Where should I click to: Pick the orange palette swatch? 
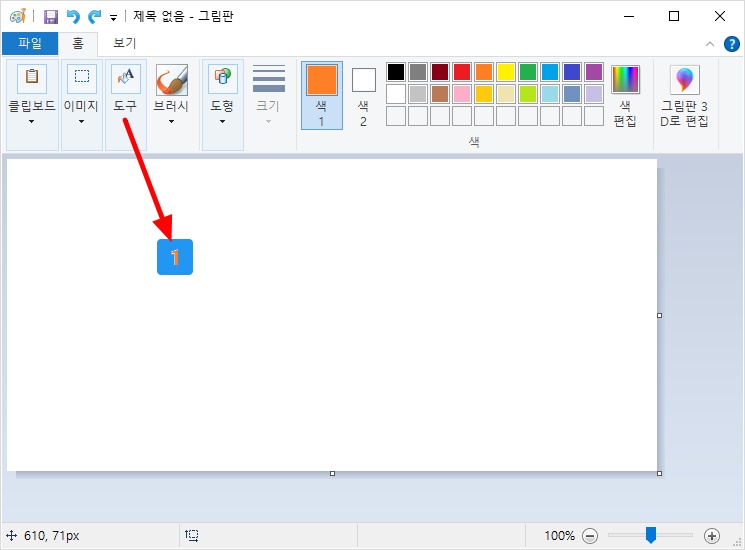(484, 72)
